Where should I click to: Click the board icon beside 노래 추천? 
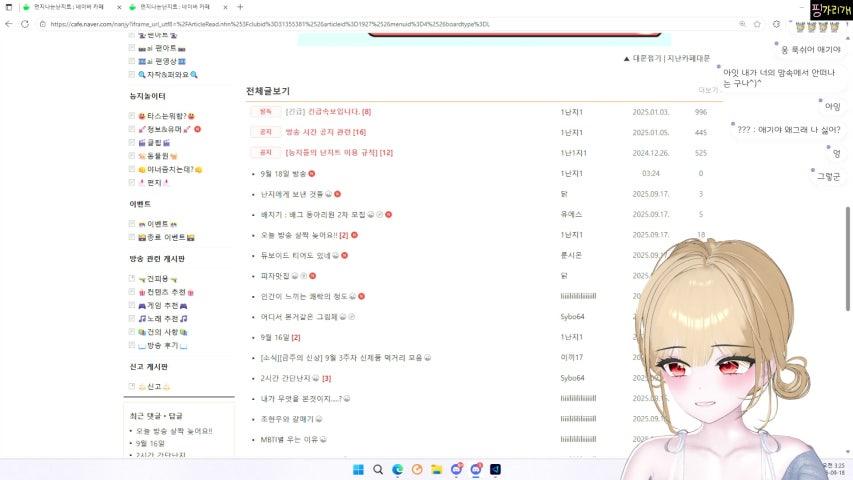click(132, 318)
